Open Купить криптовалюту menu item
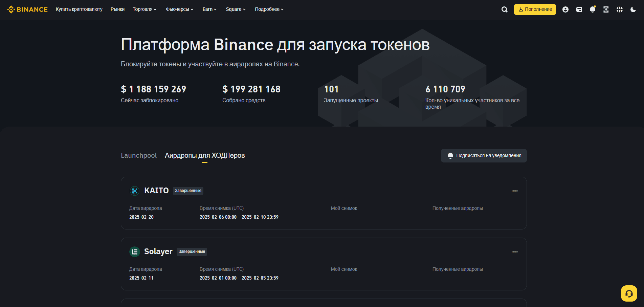This screenshot has width=644, height=307. pyautogui.click(x=79, y=9)
